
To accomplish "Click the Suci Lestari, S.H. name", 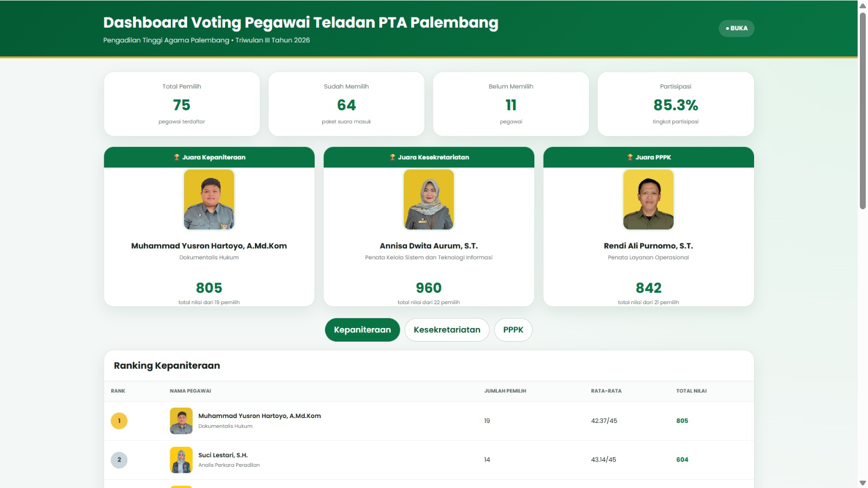I will pos(223,455).
